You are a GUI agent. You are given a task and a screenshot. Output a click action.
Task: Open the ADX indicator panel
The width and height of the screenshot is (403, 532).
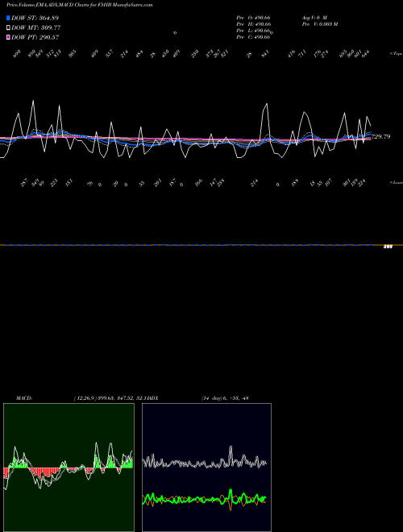click(206, 468)
